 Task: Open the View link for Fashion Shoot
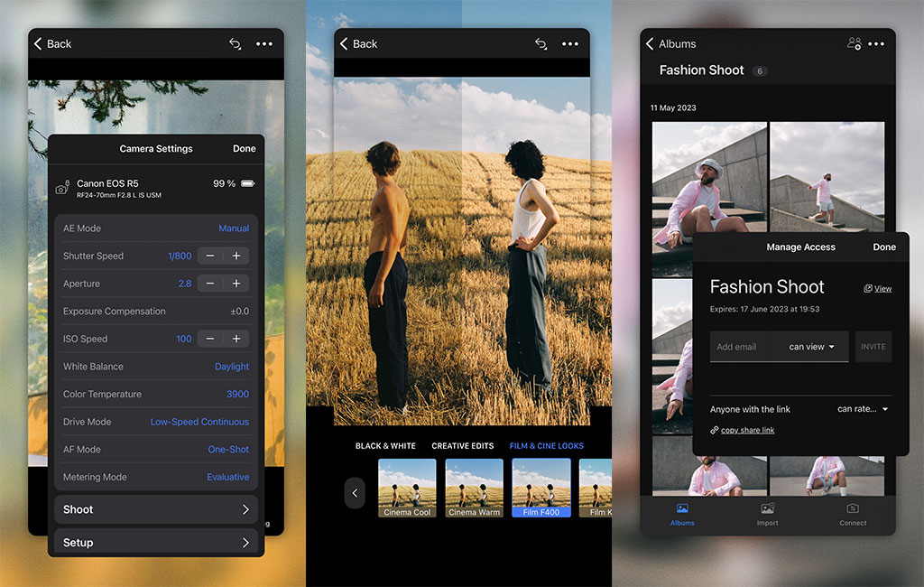point(877,288)
